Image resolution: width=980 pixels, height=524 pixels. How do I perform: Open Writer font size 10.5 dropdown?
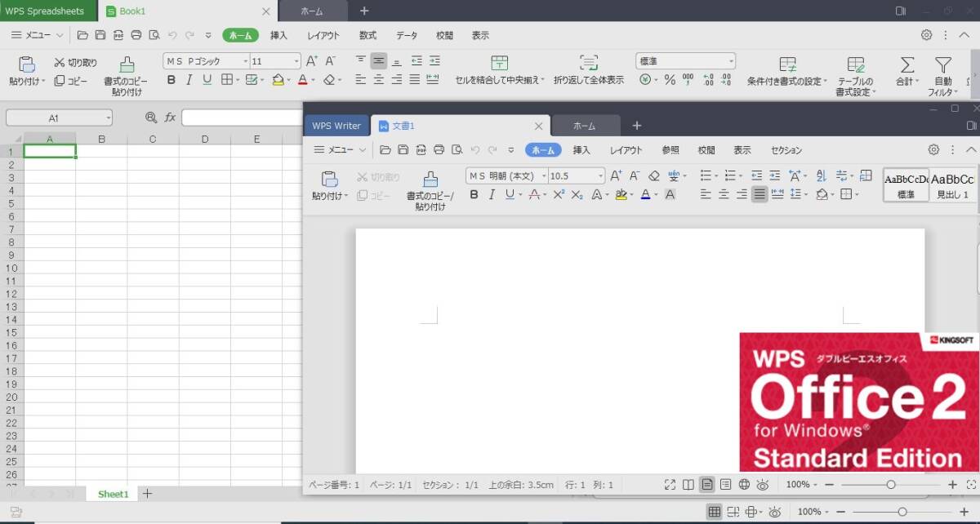pos(601,176)
